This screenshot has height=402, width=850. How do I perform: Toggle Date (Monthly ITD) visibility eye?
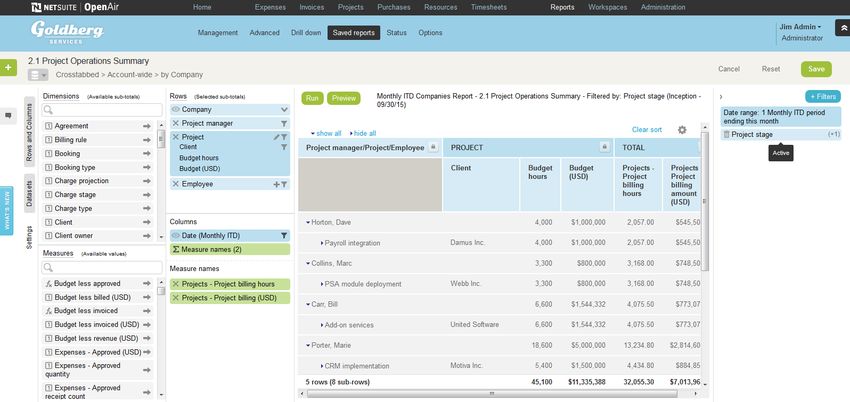[175, 236]
